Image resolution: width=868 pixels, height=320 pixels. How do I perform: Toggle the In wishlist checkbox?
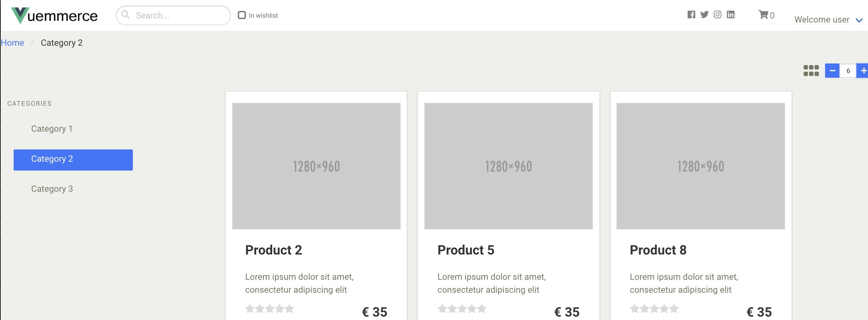[242, 15]
